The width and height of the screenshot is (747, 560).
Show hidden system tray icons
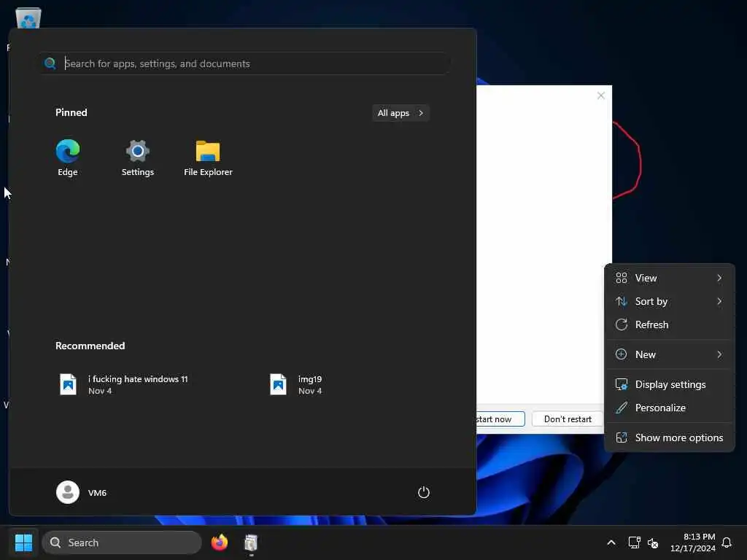click(x=611, y=542)
